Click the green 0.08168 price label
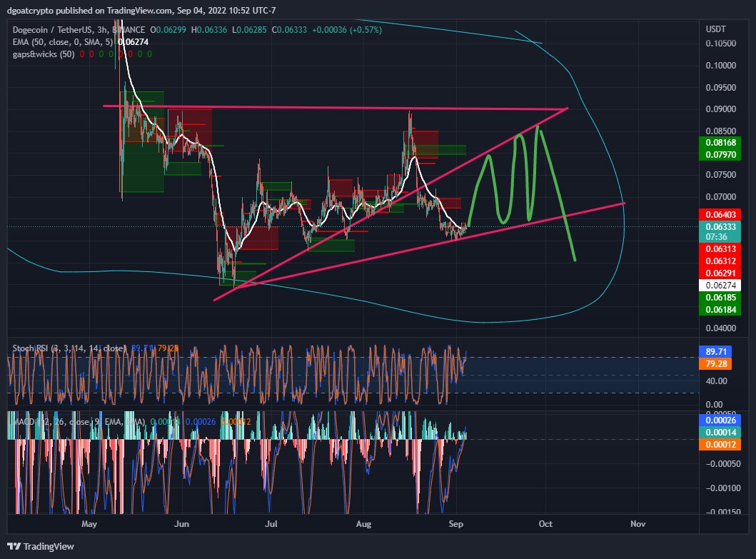 [720, 143]
